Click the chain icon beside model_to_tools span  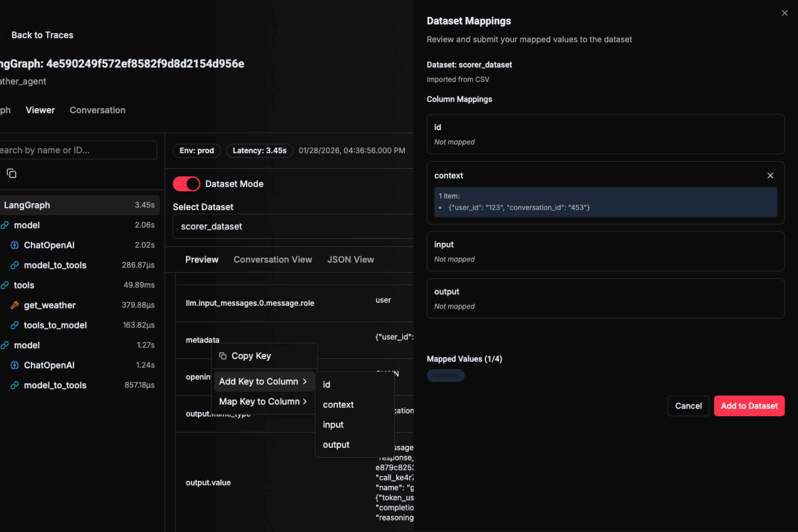coord(14,265)
